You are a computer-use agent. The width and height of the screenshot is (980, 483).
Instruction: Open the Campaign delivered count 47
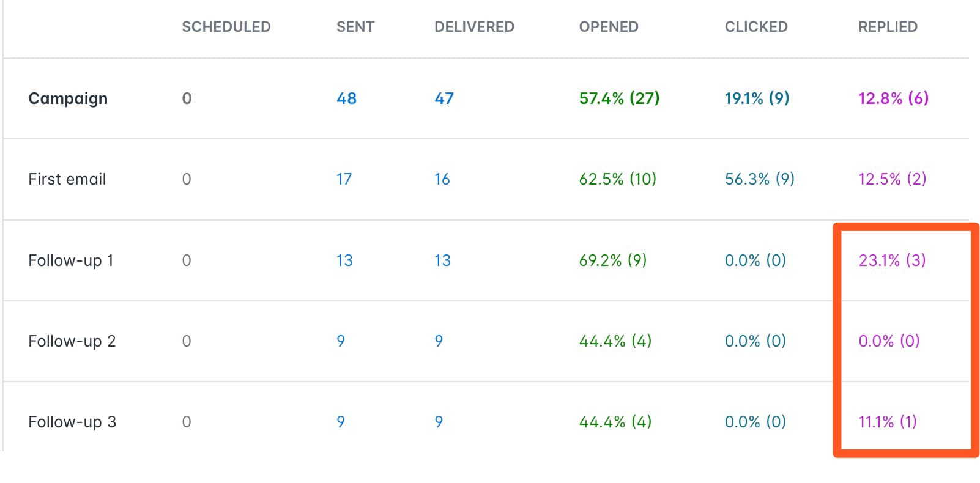click(444, 98)
